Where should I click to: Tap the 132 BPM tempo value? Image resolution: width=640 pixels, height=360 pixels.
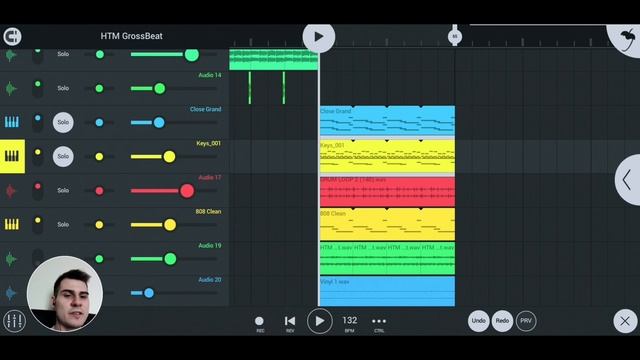pos(349,321)
